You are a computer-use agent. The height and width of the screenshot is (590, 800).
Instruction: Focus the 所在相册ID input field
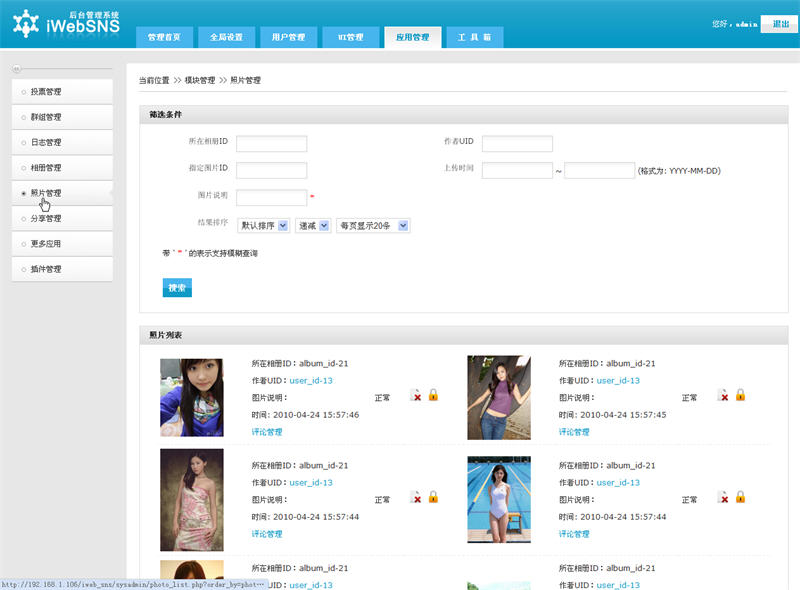[x=271, y=143]
